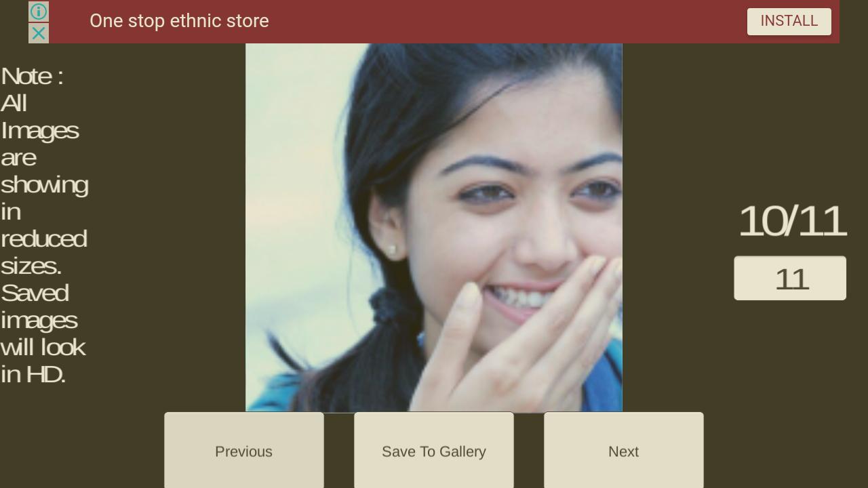Screen dimensions: 868x488
Task: Open ad choices via the circled i icon
Action: pyautogui.click(x=39, y=12)
